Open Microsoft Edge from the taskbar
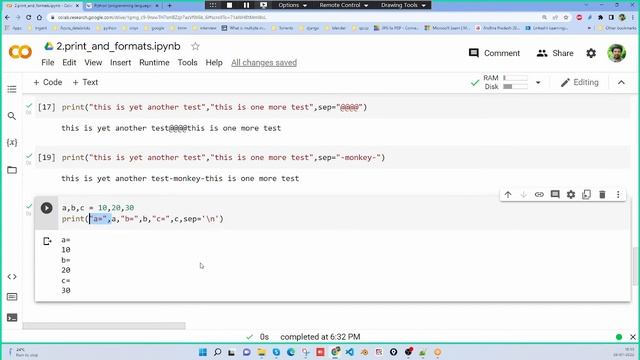Screen dimensions: 640x360 pos(291,352)
